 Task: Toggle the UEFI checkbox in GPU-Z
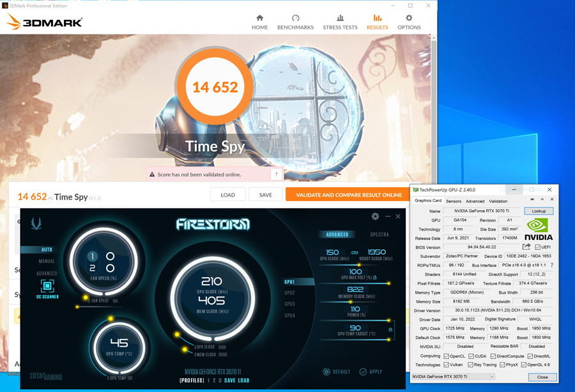pyautogui.click(x=537, y=247)
